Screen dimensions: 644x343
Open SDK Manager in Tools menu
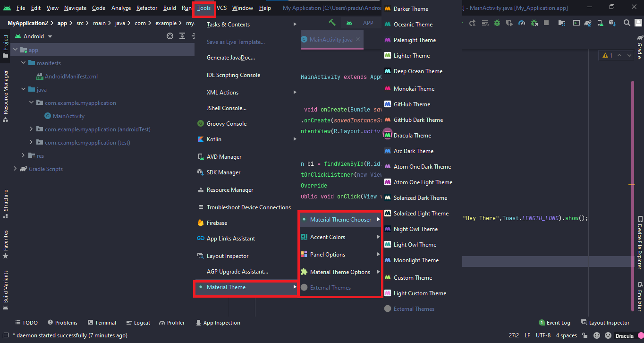[x=246, y=172]
